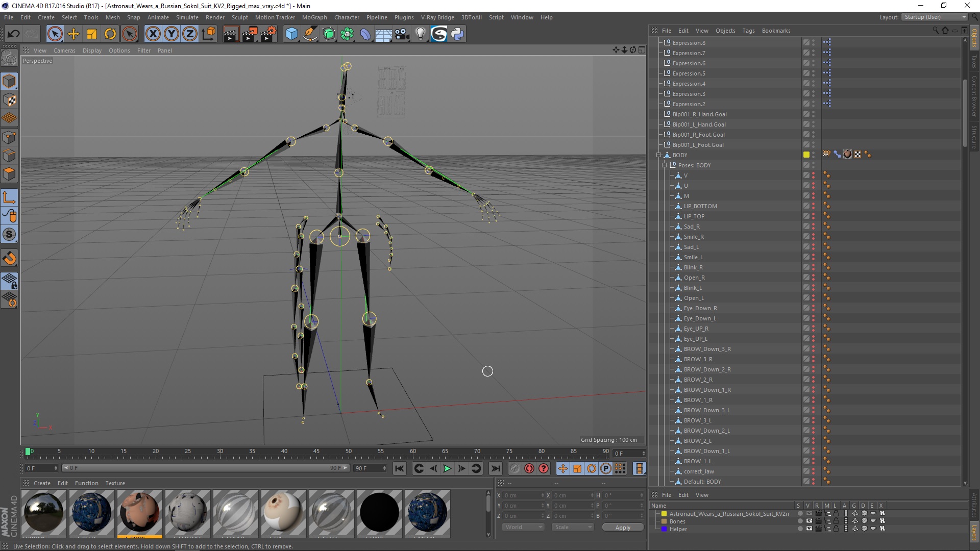Go to start of animation
The width and height of the screenshot is (980, 551).
tap(400, 468)
